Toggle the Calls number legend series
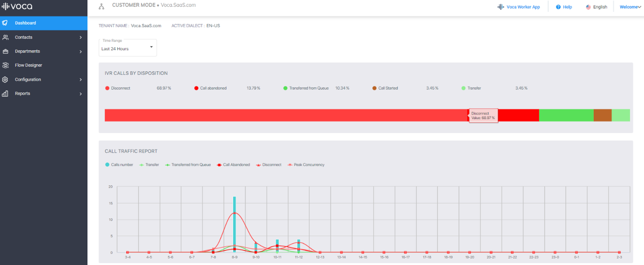This screenshot has height=265, width=644. (119, 165)
